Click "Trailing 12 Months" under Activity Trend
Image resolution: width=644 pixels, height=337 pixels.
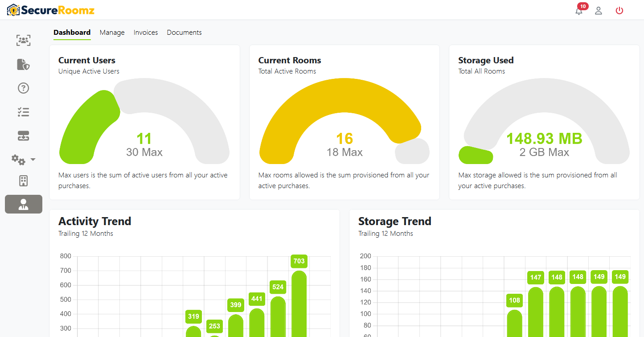tap(86, 234)
